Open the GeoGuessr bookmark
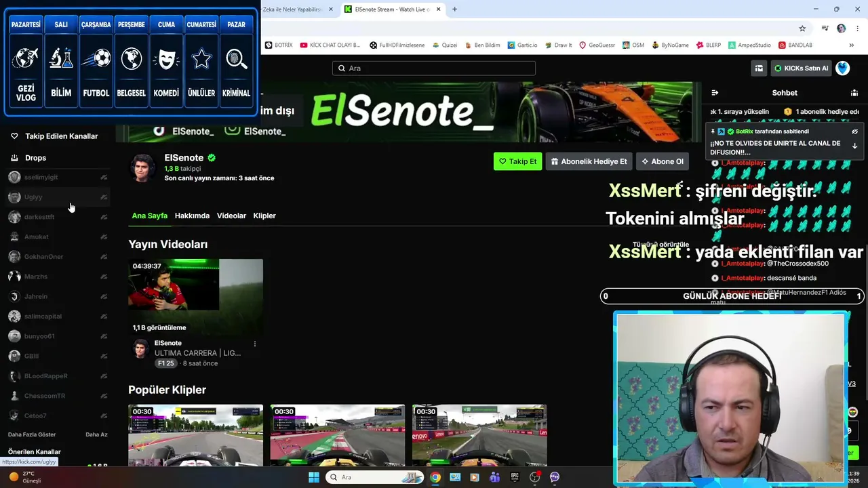The height and width of the screenshot is (488, 868). (x=597, y=45)
